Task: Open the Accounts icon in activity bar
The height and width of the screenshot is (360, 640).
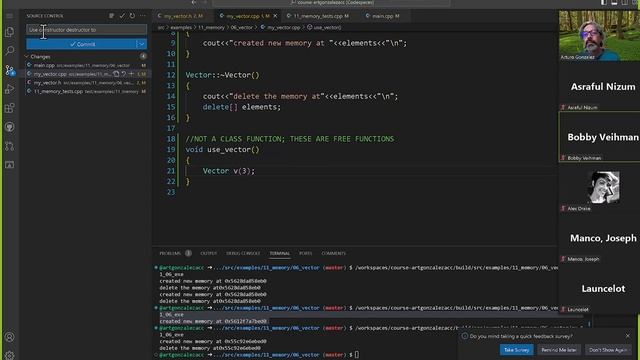Action: 9,337
